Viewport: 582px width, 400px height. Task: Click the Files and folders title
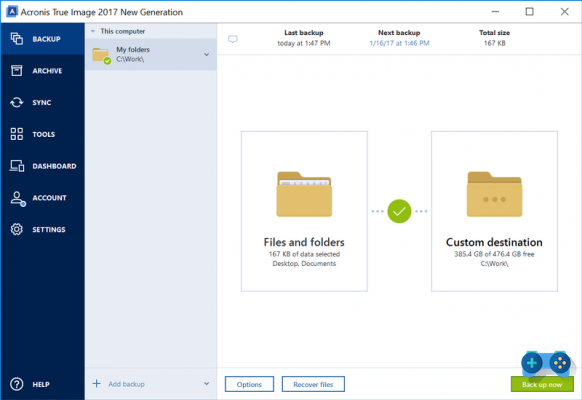(304, 242)
